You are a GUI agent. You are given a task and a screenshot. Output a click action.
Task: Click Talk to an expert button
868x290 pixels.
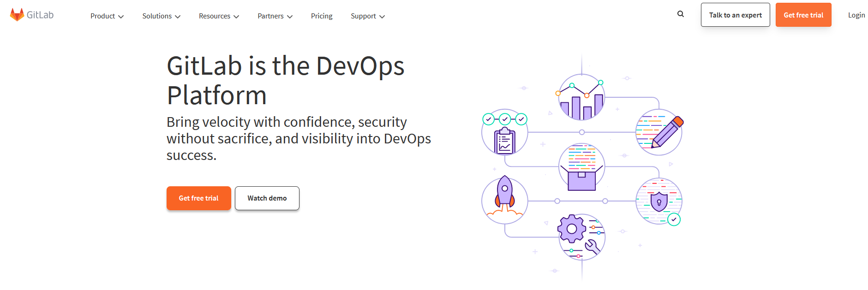736,15
